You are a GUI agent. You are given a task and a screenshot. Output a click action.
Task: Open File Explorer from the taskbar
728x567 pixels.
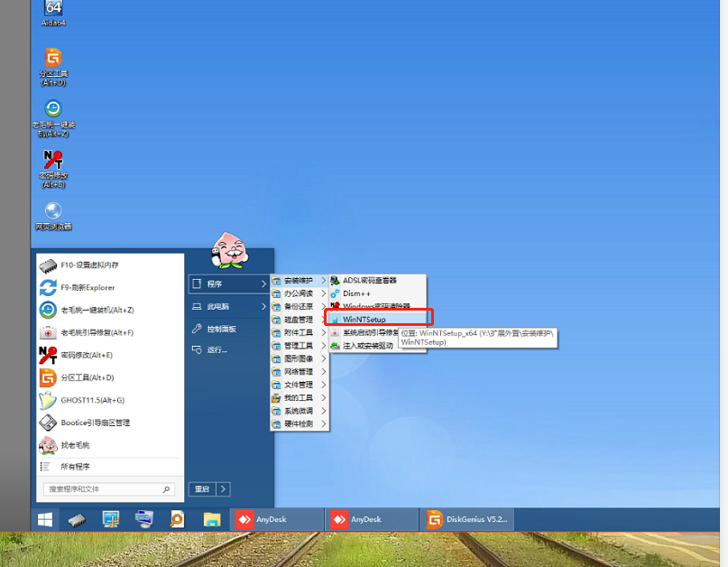pos(212,519)
